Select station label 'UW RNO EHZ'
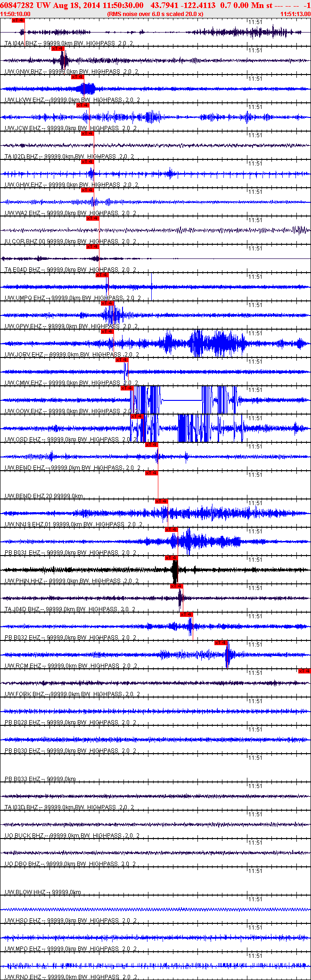The width and height of the screenshot is (311, 980). point(23,977)
